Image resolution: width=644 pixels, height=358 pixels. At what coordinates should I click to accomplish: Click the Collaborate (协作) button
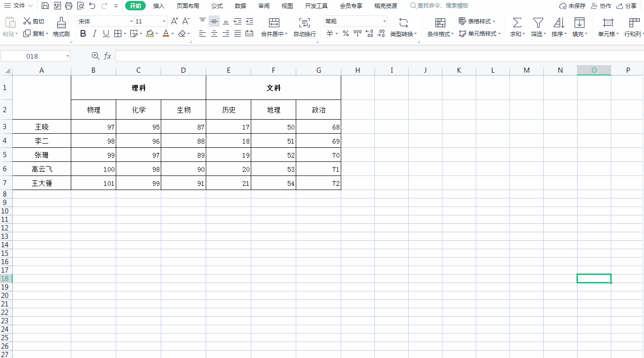click(x=601, y=6)
